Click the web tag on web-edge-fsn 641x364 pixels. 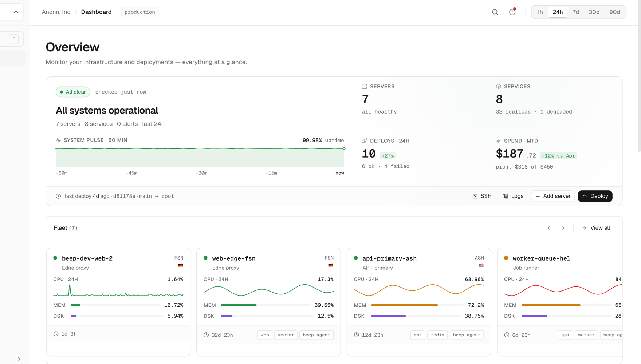[x=265, y=335]
